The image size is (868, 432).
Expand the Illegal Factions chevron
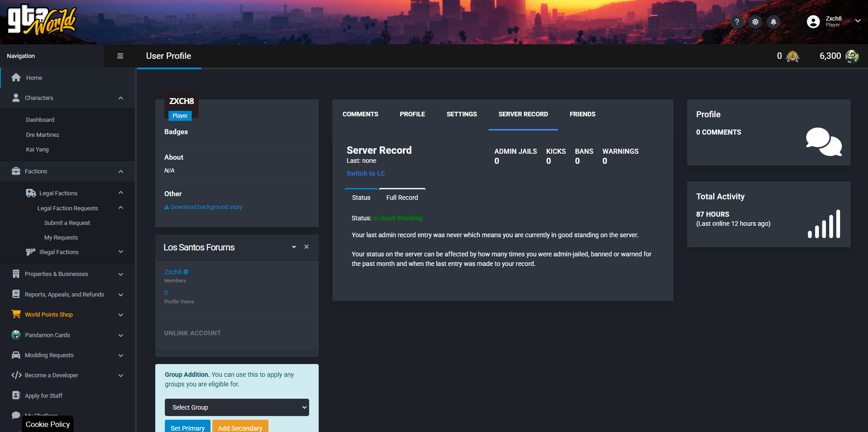121,252
